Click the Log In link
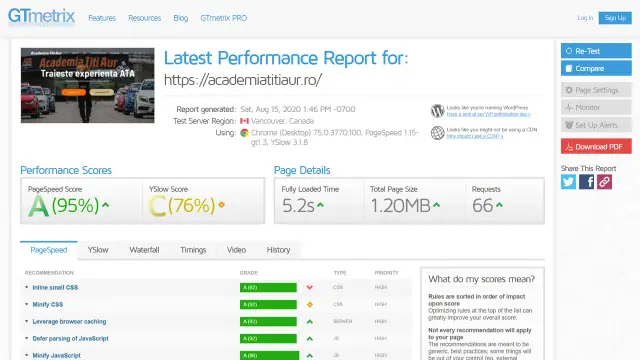 585,18
